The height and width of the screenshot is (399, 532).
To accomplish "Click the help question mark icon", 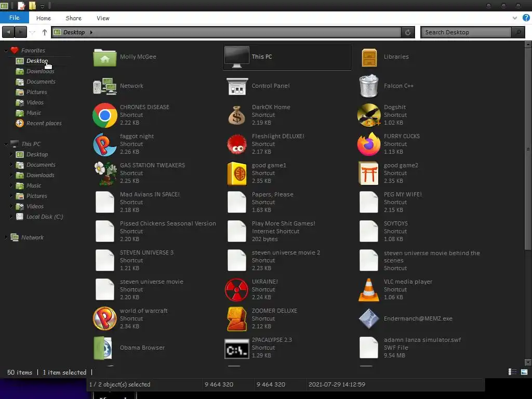I will click(526, 18).
